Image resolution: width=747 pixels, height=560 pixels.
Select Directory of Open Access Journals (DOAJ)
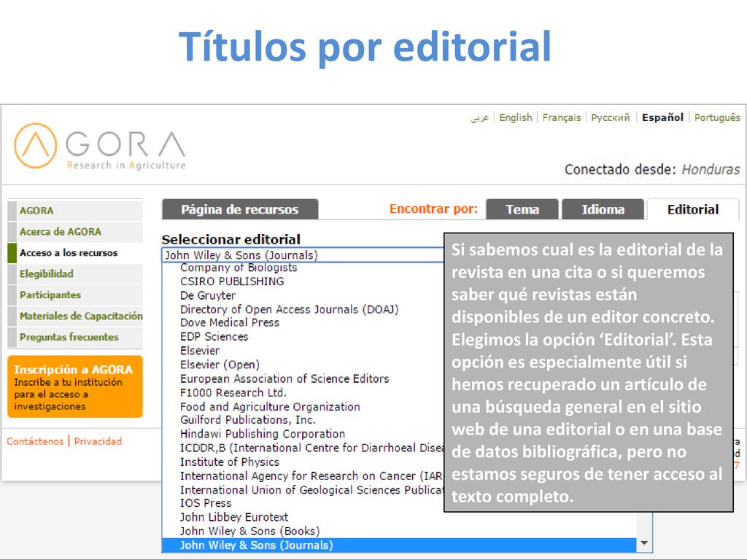(x=289, y=309)
